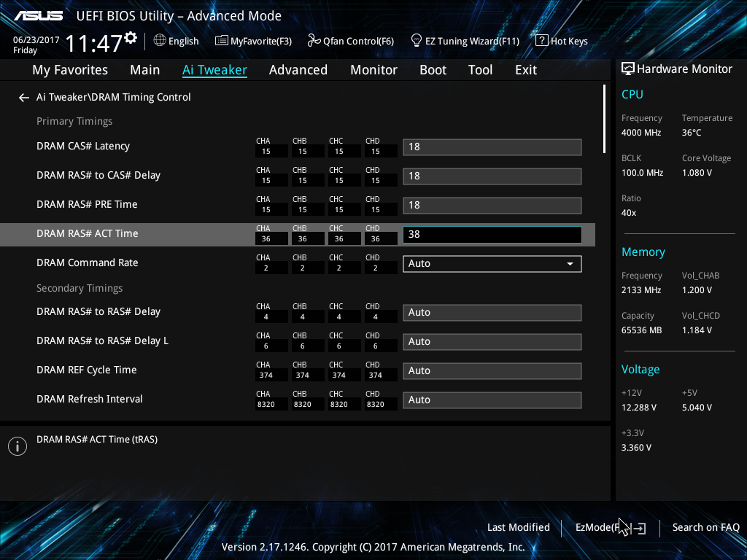
Task: Click the Secondary Timings section heading
Action: pyautogui.click(x=80, y=289)
